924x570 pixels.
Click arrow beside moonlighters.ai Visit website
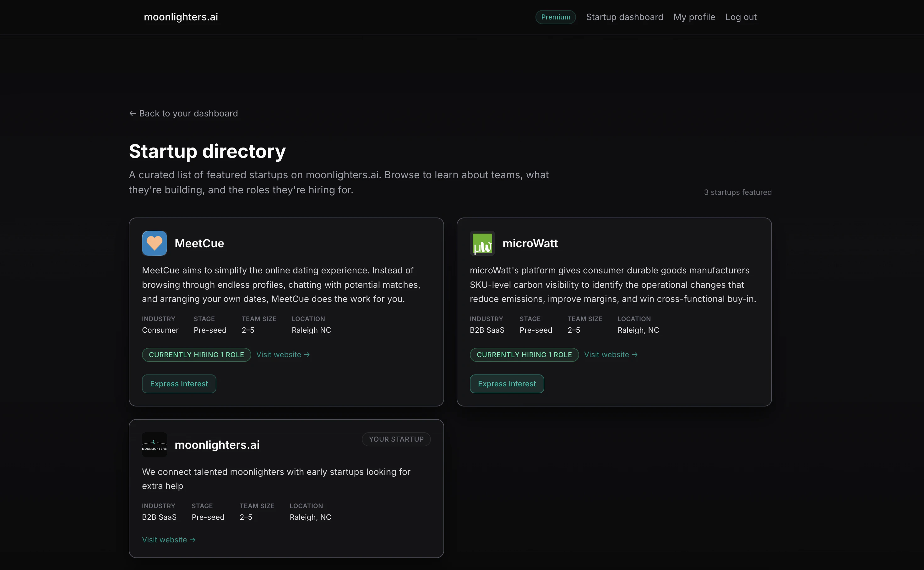coord(192,540)
